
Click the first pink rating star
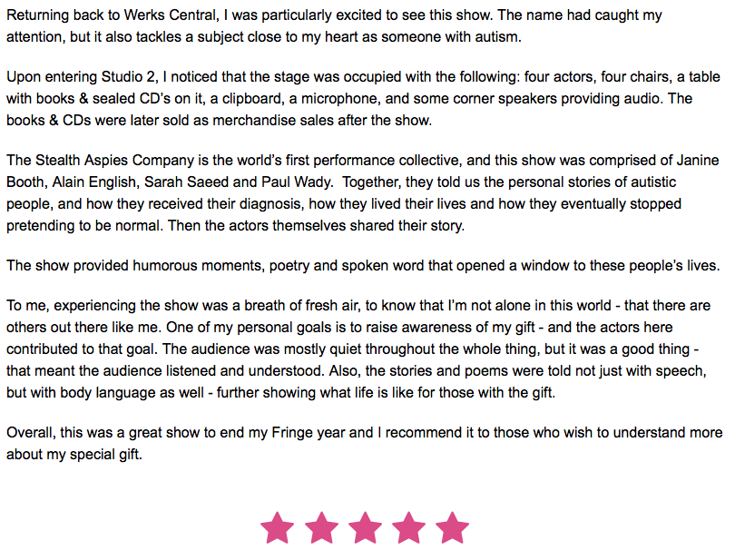tap(277, 527)
